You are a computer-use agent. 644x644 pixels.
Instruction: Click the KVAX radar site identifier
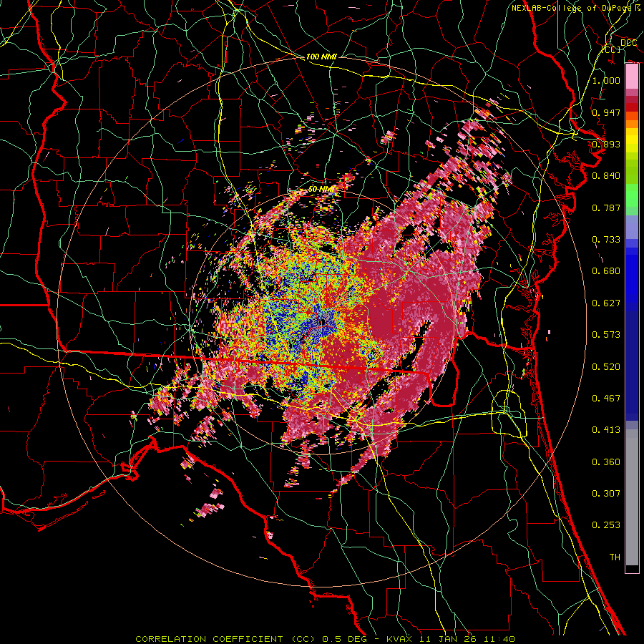coord(400,639)
